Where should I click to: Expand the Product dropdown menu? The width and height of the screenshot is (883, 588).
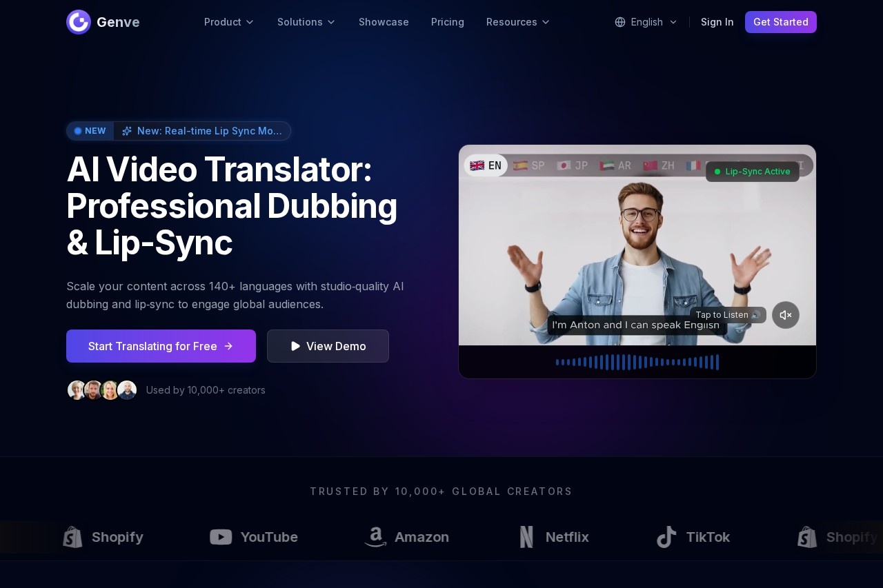pyautogui.click(x=229, y=22)
